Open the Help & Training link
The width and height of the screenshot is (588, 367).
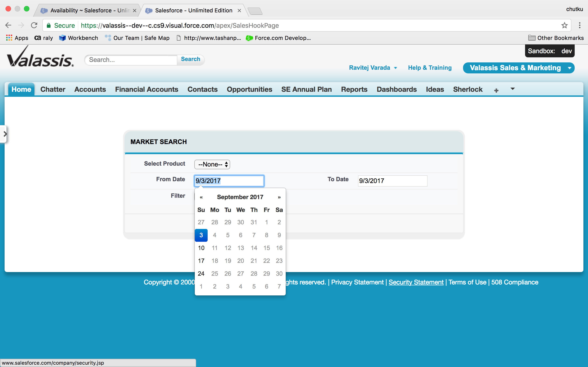click(x=430, y=68)
